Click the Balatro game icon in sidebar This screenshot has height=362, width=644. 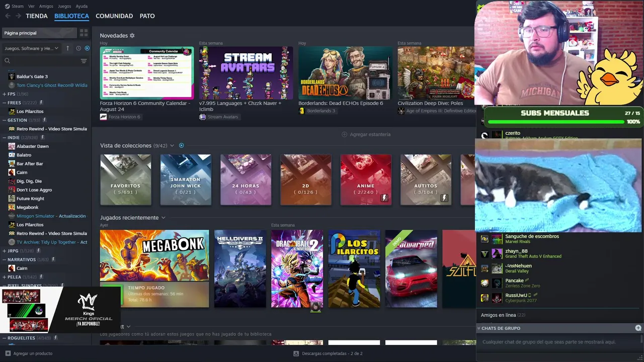tap(12, 155)
